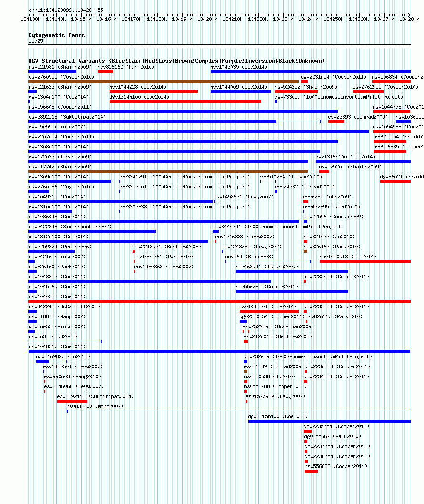Image resolution: width=424 pixels, height=504 pixels.
Task: Select the 134200k ruler position label
Action: coord(207,20)
